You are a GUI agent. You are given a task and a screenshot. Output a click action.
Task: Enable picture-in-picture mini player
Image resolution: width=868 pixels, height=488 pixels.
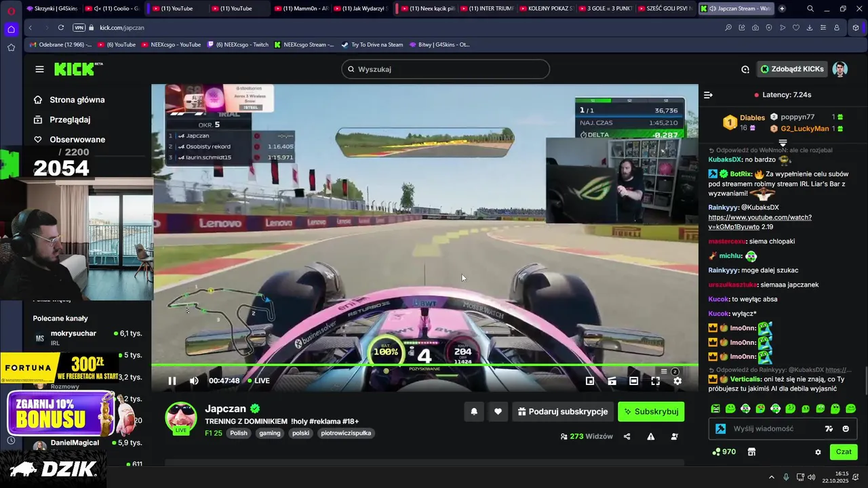click(590, 381)
